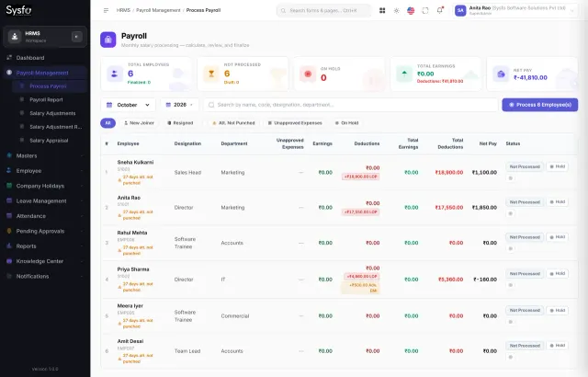Image resolution: width=588 pixels, height=377 pixels.
Task: Toggle the Resigned filter chip
Action: coord(180,123)
